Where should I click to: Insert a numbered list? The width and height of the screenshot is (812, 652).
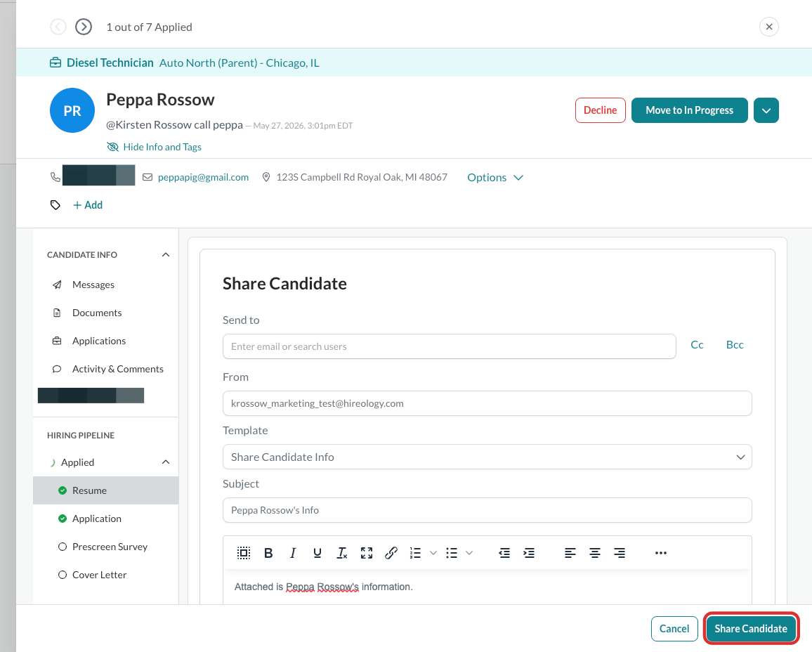[415, 553]
